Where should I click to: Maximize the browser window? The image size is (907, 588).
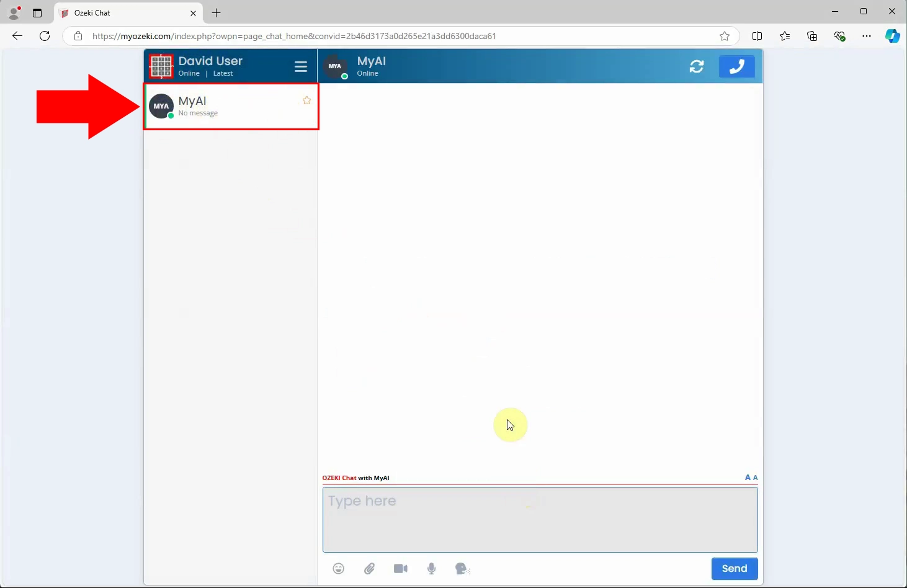864,11
